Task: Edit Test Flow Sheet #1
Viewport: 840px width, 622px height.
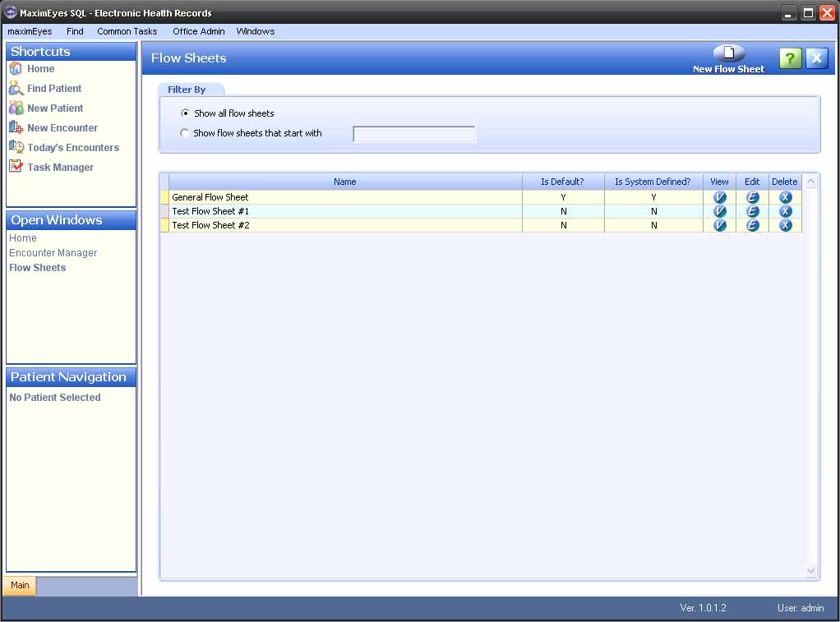Action: tap(752, 211)
